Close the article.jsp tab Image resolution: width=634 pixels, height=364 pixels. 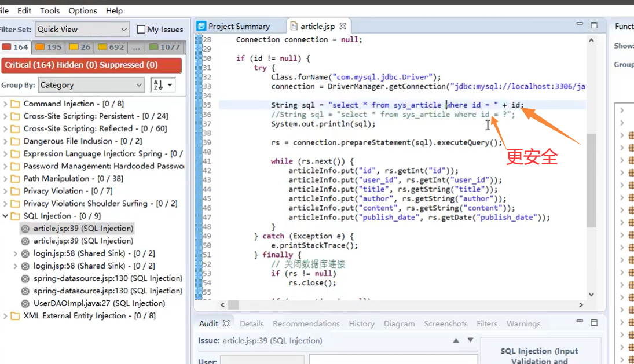tap(343, 26)
